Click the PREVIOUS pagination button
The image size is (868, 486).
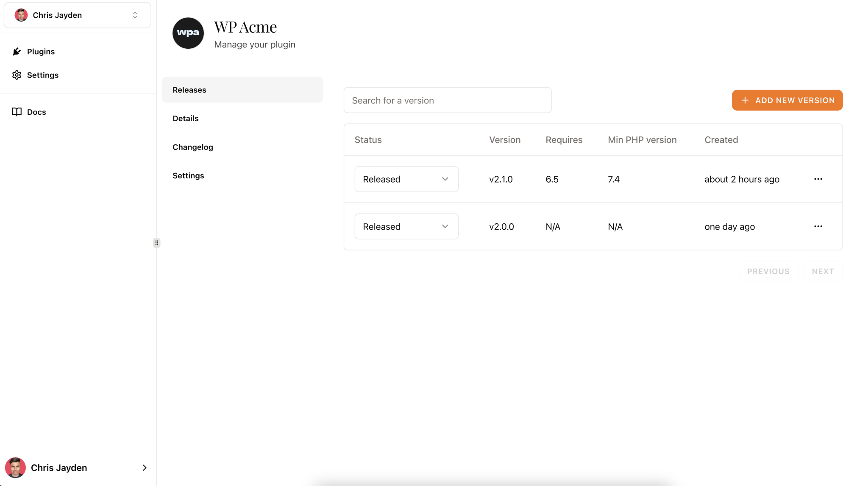click(x=768, y=271)
